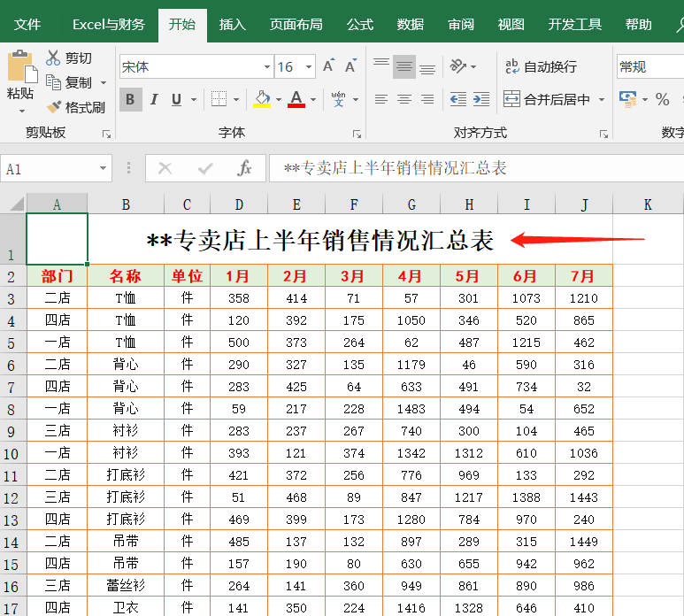
Task: Click the select-all corner triangle
Action: [x=17, y=204]
